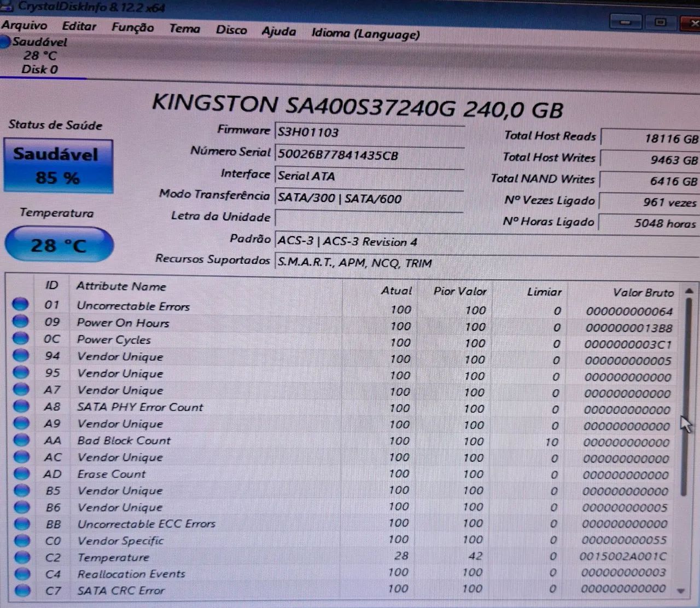The height and width of the screenshot is (608, 700).
Task: Click the Saudável 85 % health status button
Action: 58,166
